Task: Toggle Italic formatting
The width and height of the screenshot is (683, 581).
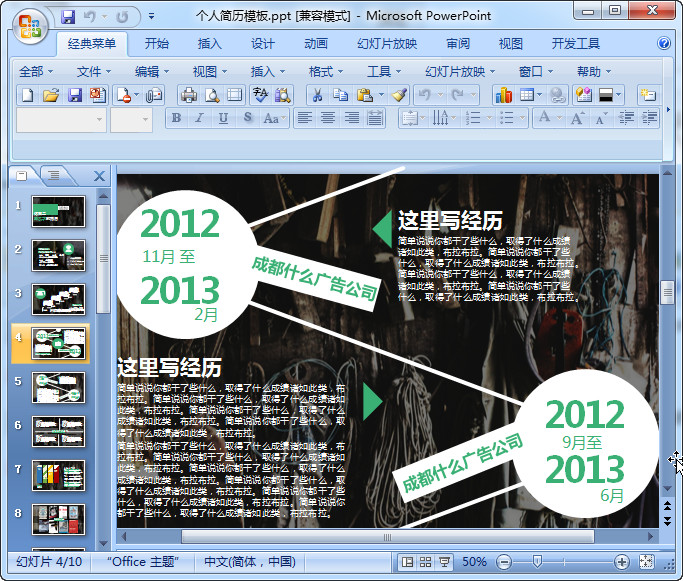Action: pos(200,119)
